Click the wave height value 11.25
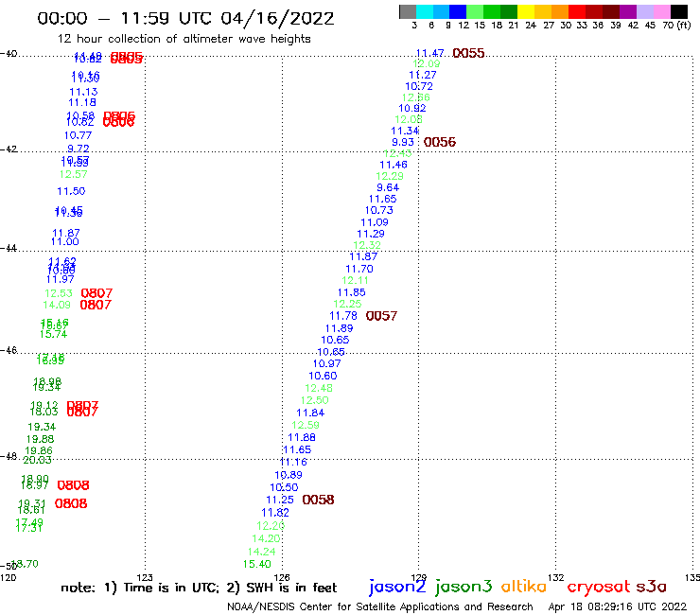The height and width of the screenshot is (615, 700). click(x=280, y=500)
